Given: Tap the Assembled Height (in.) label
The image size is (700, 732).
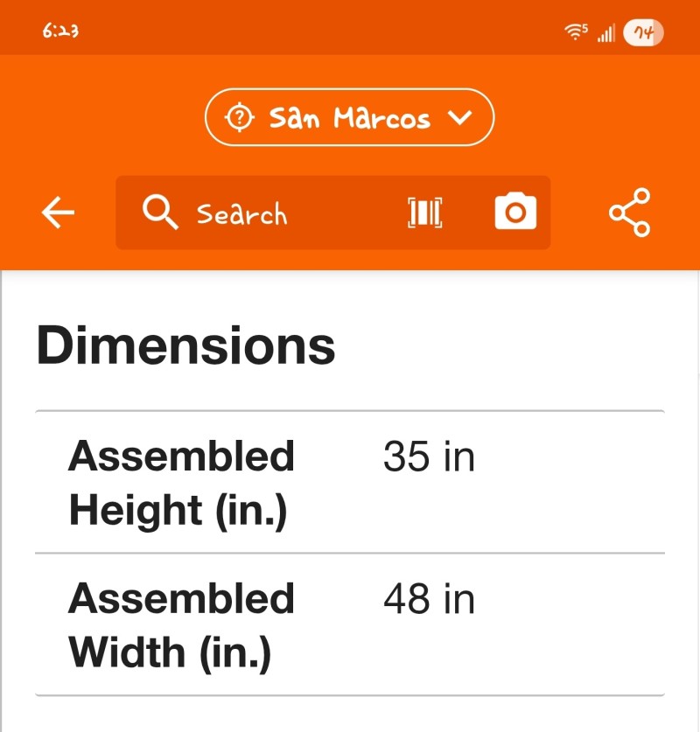Looking at the screenshot, I should pyautogui.click(x=181, y=483).
